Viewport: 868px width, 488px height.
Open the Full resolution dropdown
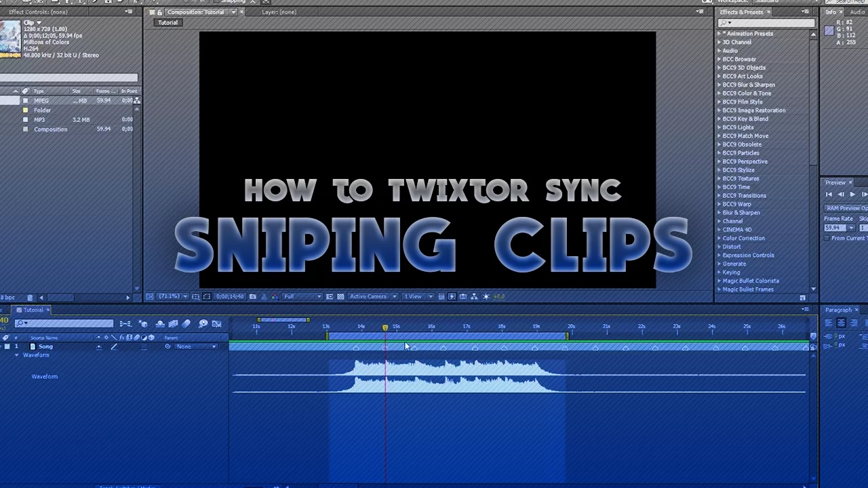tap(302, 296)
